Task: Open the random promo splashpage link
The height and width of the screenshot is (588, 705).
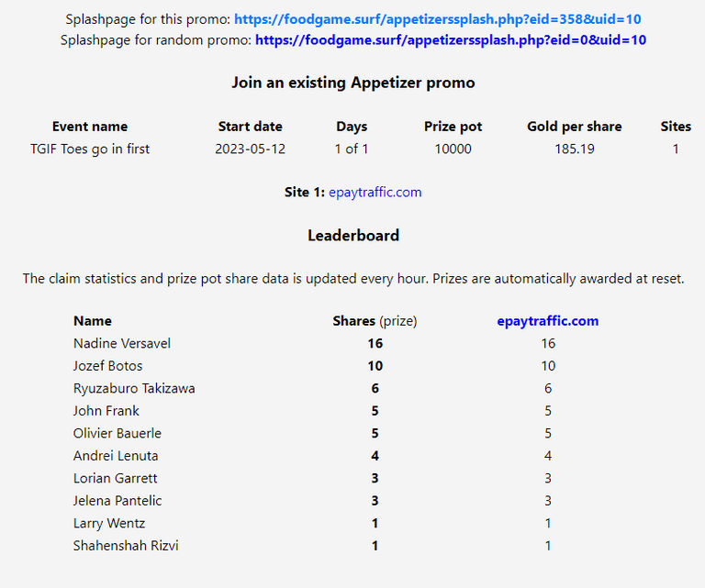Action: pyautogui.click(x=451, y=40)
